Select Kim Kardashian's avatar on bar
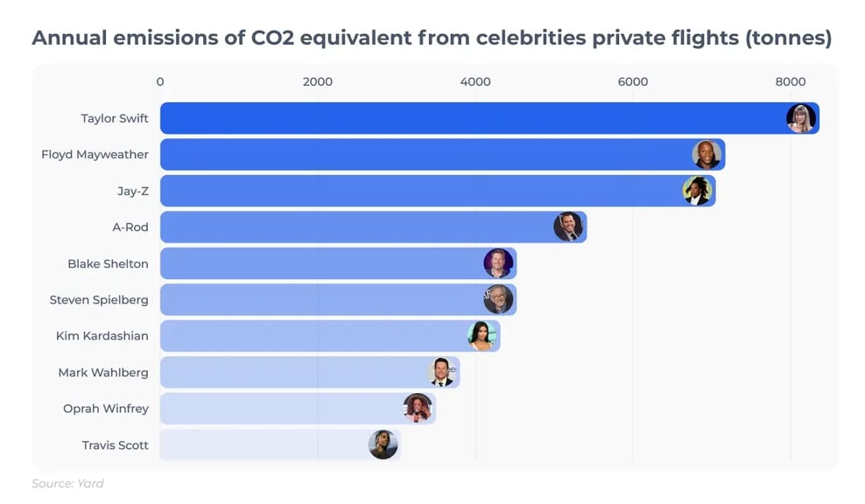The width and height of the screenshot is (865, 504). point(482,336)
